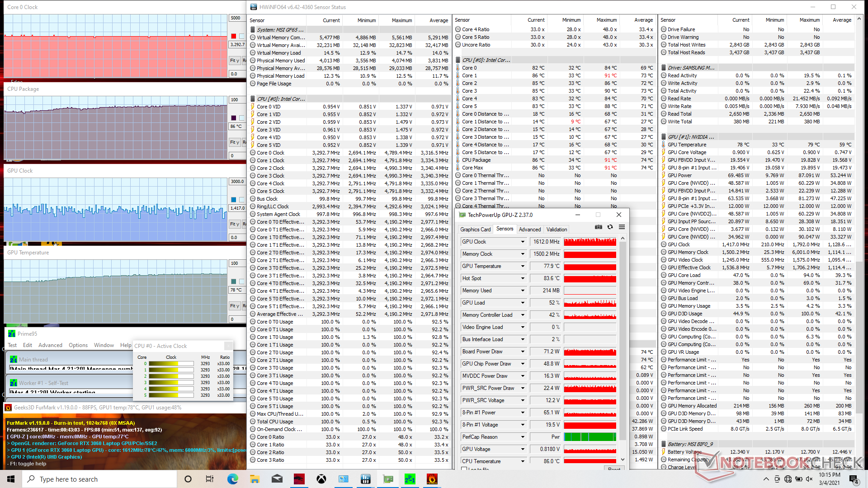Switch to the Validation tab in GPU-Z
This screenshot has height=488, width=868.
(557, 230)
